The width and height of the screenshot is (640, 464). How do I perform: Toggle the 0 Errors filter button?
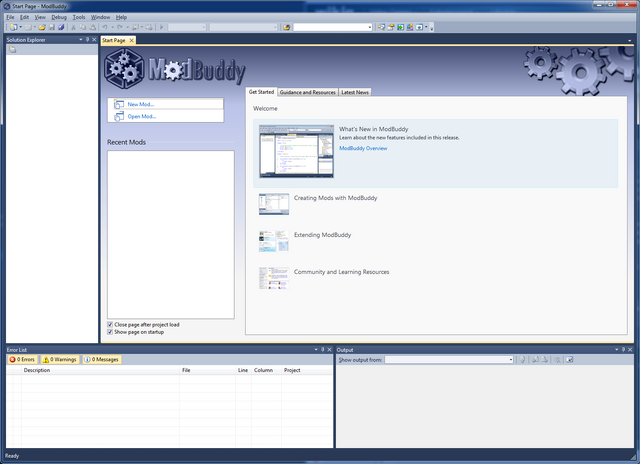(22, 360)
